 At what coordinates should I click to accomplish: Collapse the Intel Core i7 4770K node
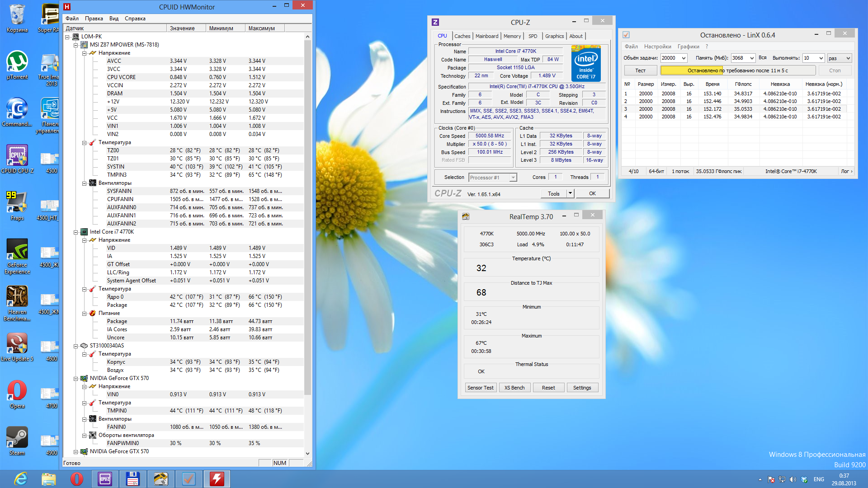75,232
